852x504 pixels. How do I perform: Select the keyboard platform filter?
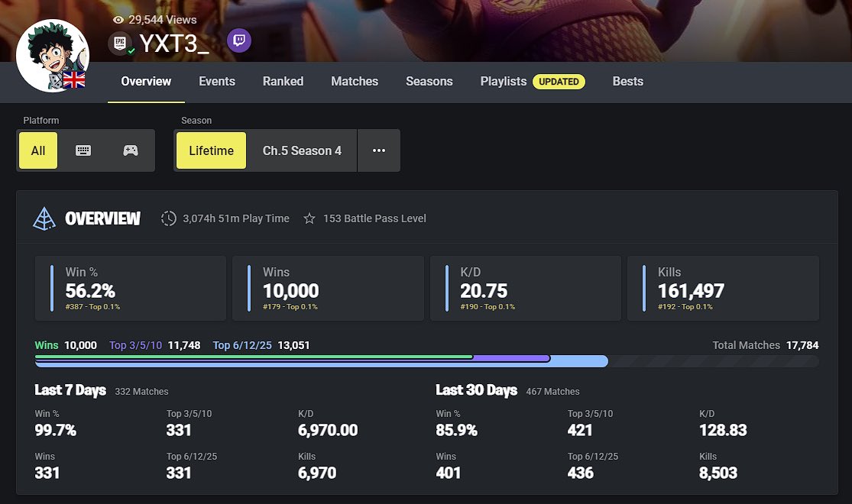point(83,150)
